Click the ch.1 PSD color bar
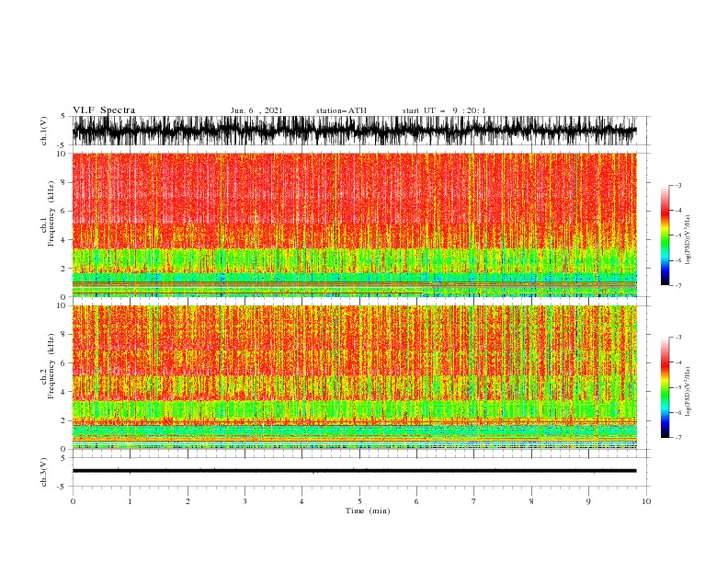This screenshot has height=563, width=728. [665, 236]
